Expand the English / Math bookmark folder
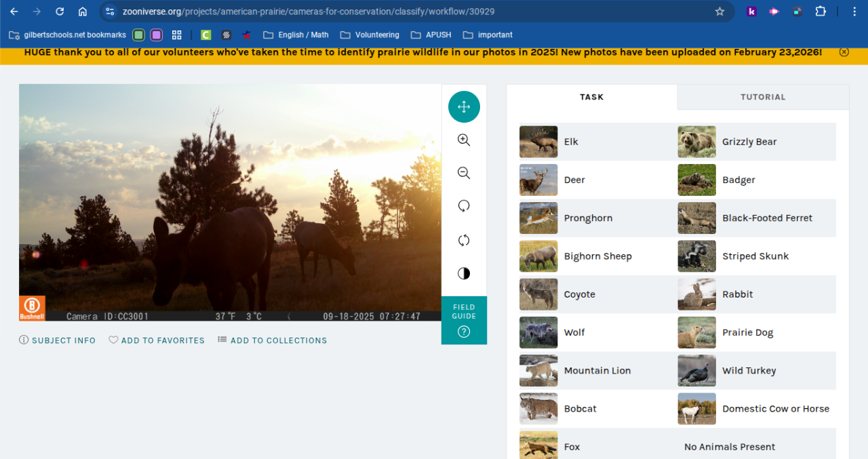Image resolution: width=868 pixels, height=459 pixels. (x=296, y=35)
